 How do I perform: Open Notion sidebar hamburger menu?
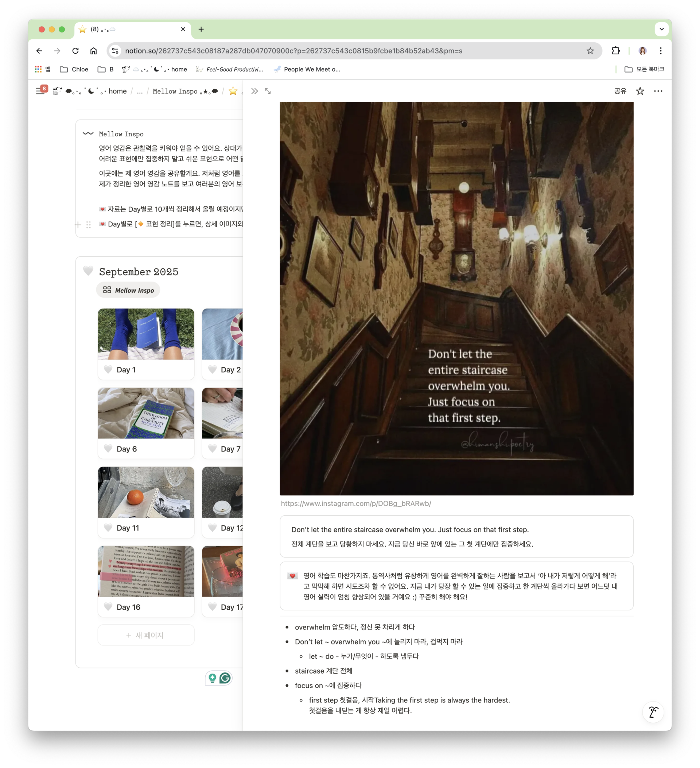click(40, 91)
